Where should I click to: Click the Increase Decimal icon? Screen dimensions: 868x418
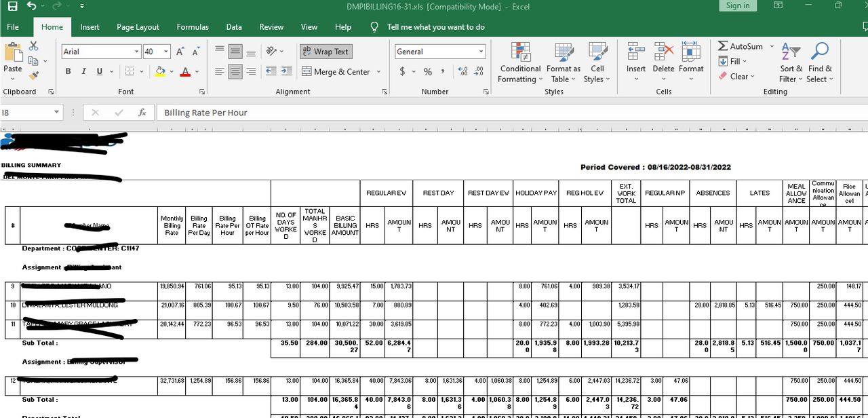(x=463, y=71)
